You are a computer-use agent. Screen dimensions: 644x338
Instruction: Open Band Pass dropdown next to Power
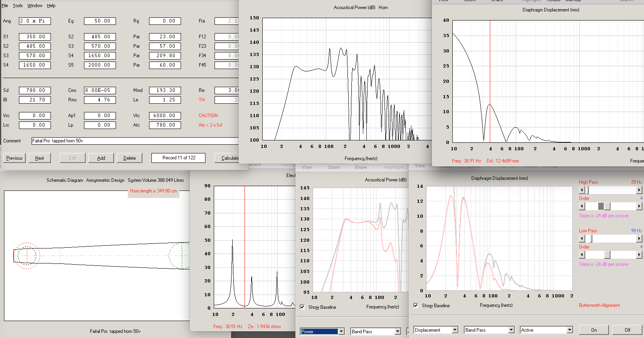click(398, 331)
